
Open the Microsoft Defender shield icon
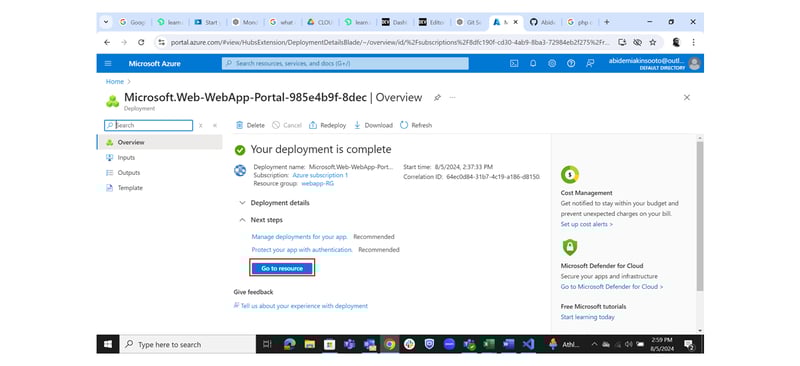coord(569,248)
